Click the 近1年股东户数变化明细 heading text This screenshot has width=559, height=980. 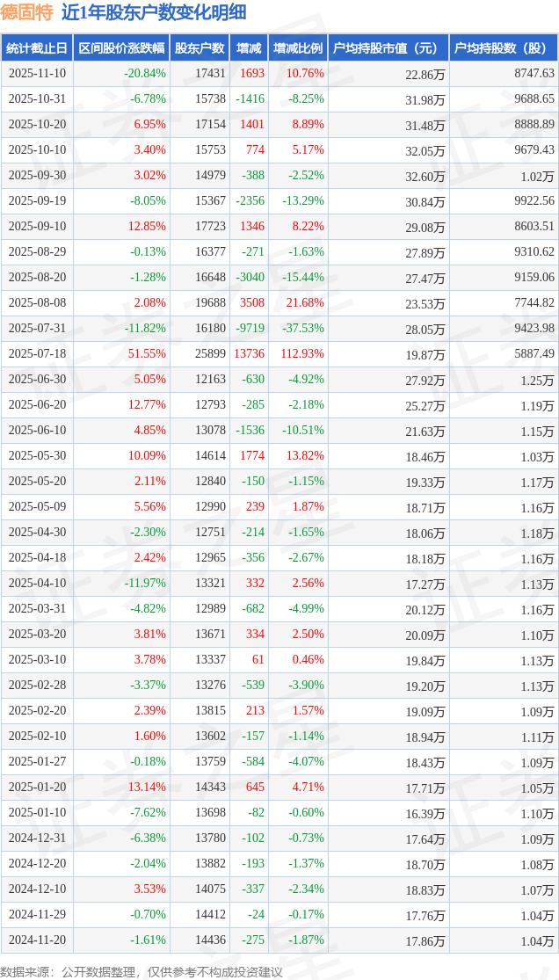(x=154, y=12)
